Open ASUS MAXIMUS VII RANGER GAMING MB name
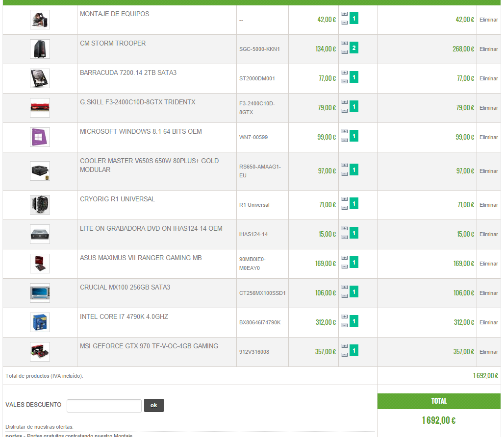Image resolution: width=504 pixels, height=437 pixels. click(141, 258)
